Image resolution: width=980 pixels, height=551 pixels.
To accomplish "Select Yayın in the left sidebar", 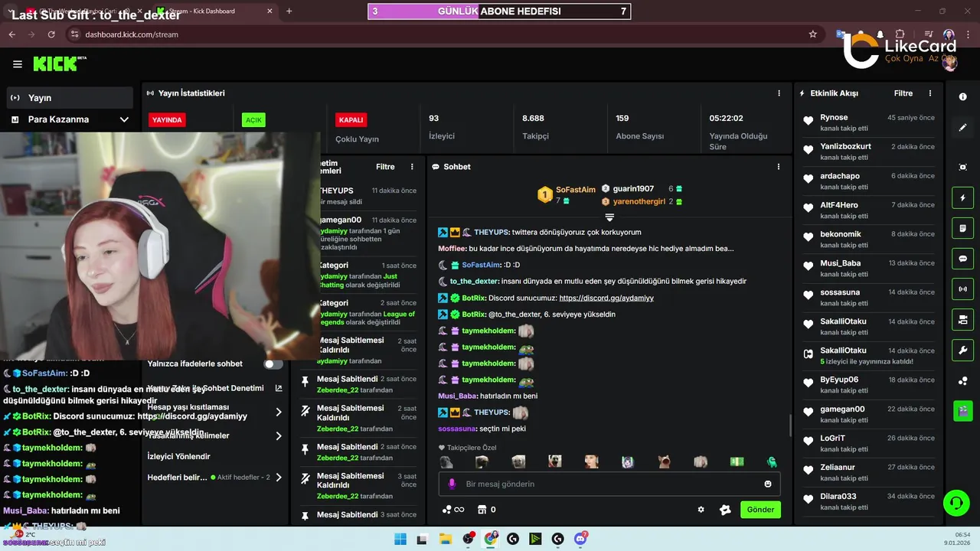I will click(x=70, y=98).
